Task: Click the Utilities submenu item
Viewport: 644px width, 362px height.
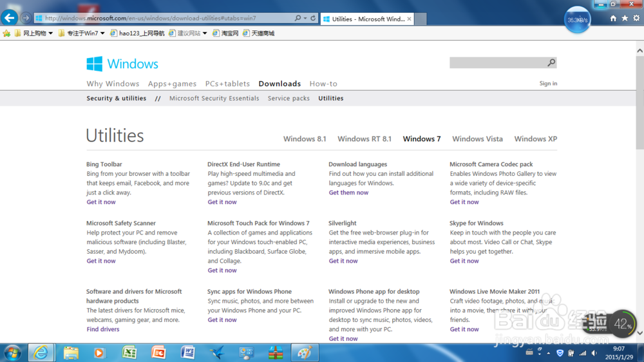Action: 330,98
